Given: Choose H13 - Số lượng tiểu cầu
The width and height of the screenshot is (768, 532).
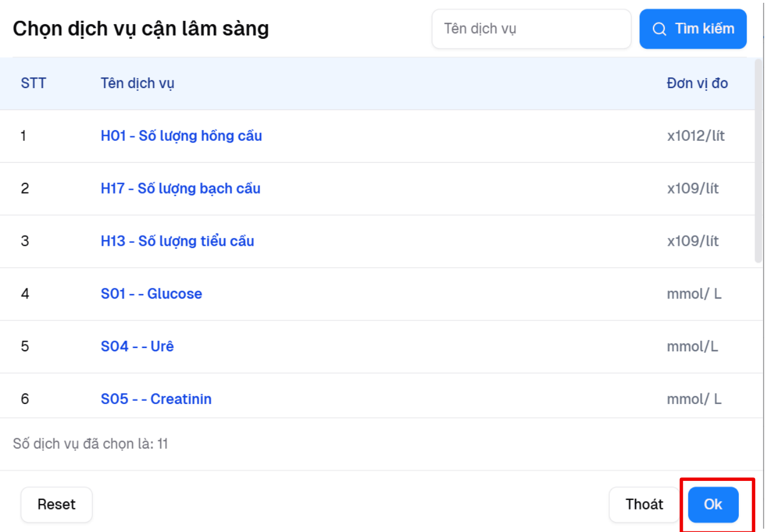Looking at the screenshot, I should pyautogui.click(x=177, y=241).
